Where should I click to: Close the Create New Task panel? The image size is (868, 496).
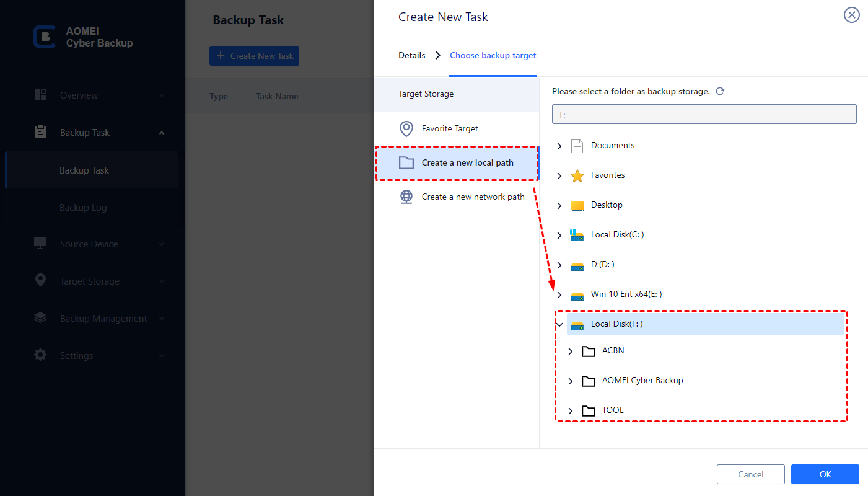pyautogui.click(x=852, y=15)
